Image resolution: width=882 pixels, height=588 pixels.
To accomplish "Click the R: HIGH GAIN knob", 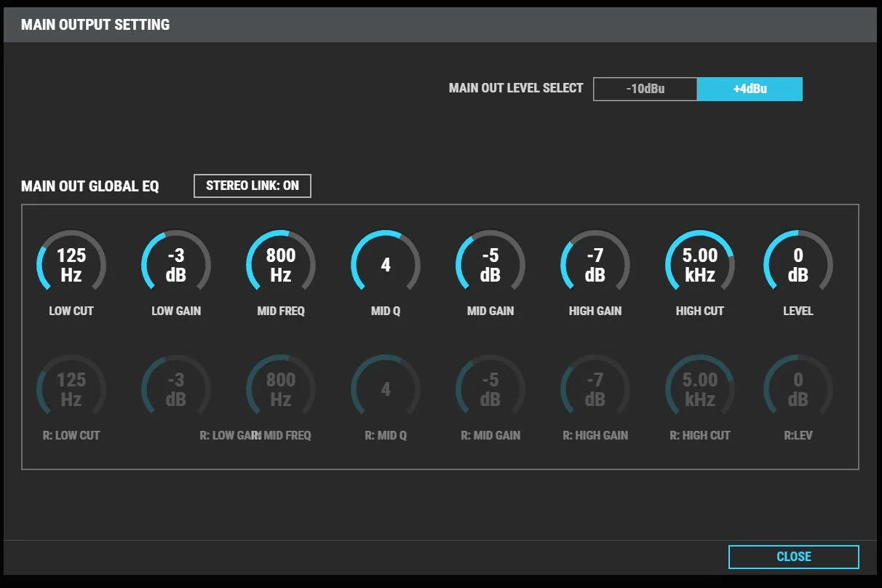I will (x=595, y=389).
